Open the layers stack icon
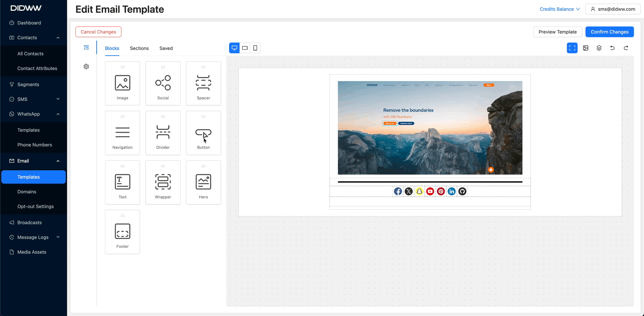Viewport: 644px width, 316px height. click(599, 48)
